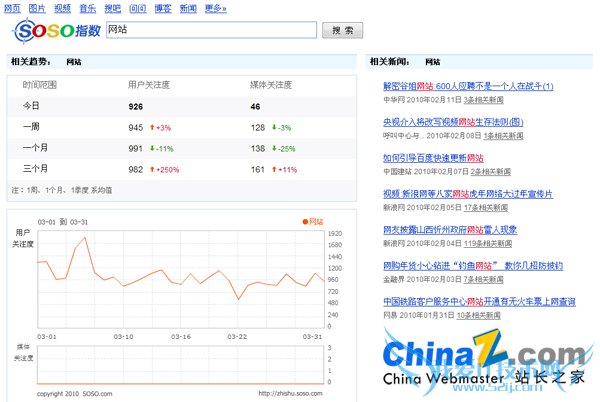Click the 媒体关注度 column header
This screenshot has width=600, height=402.
[x=271, y=85]
